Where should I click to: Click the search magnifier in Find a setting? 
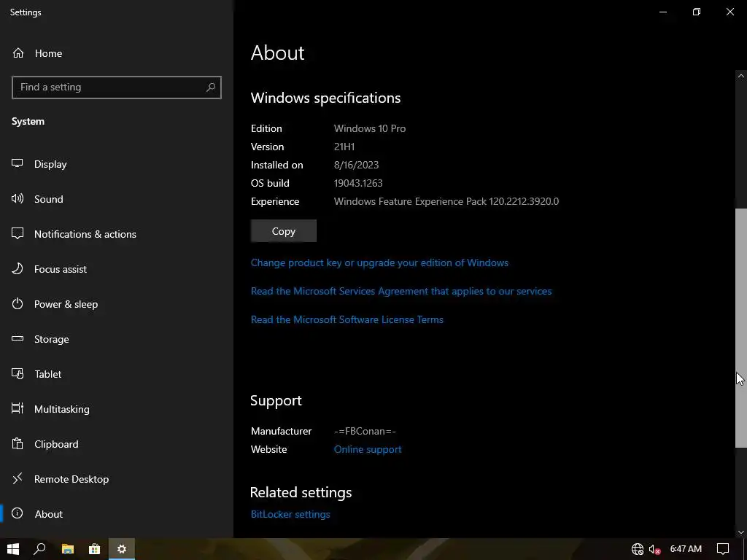click(x=211, y=87)
